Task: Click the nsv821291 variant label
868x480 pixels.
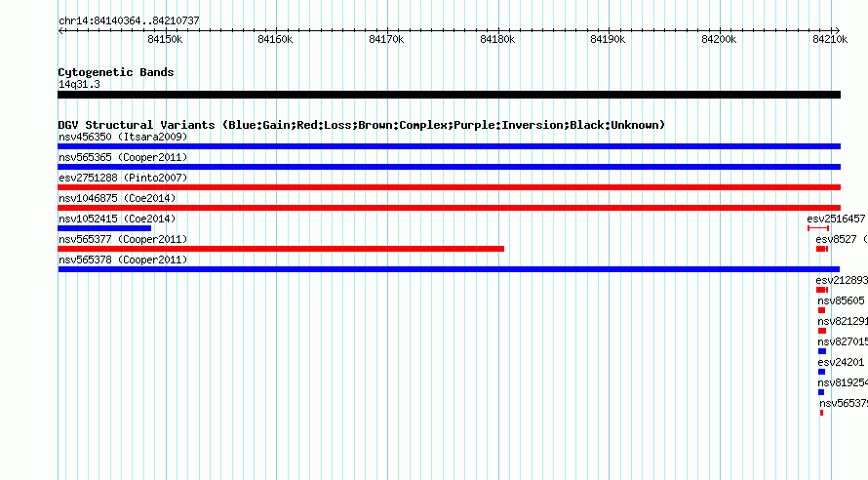Action: pyautogui.click(x=843, y=321)
